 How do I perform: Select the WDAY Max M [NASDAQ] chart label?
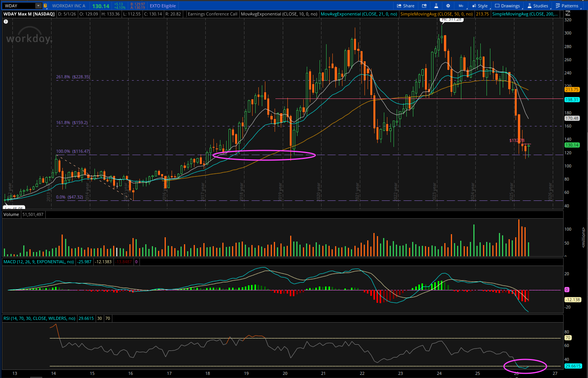pos(29,14)
